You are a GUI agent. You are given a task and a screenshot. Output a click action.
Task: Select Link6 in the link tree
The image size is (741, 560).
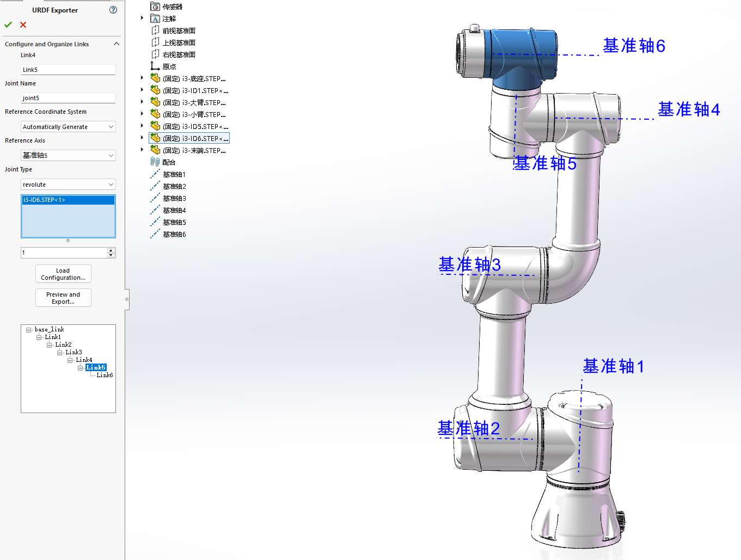105,375
